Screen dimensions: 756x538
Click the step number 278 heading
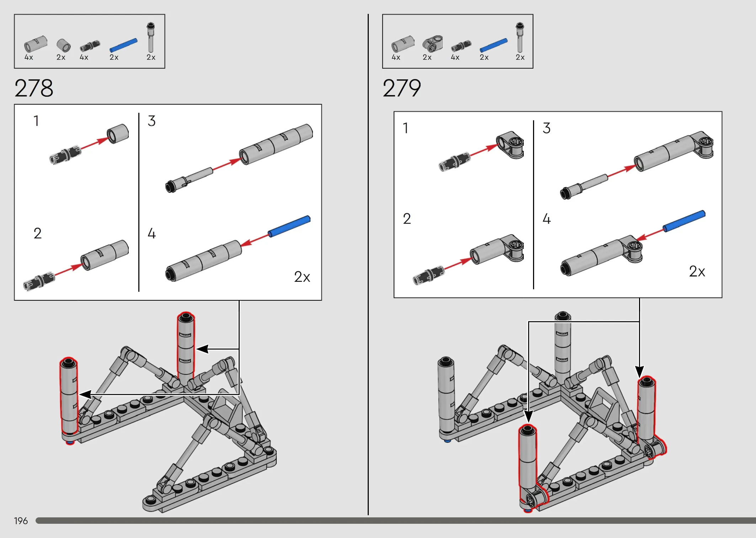tap(34, 88)
